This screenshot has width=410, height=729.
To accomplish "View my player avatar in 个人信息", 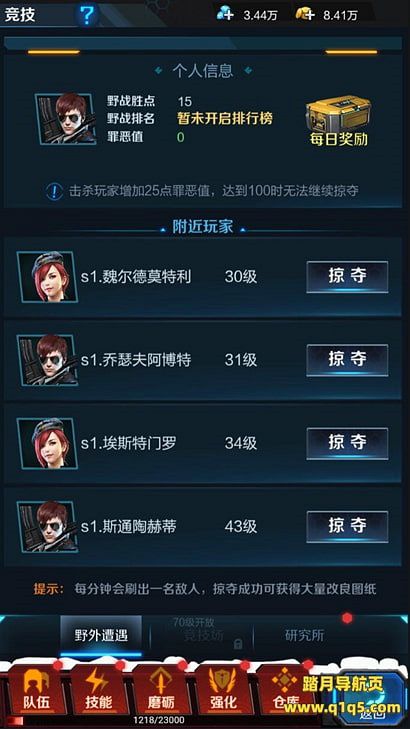I will point(66,119).
